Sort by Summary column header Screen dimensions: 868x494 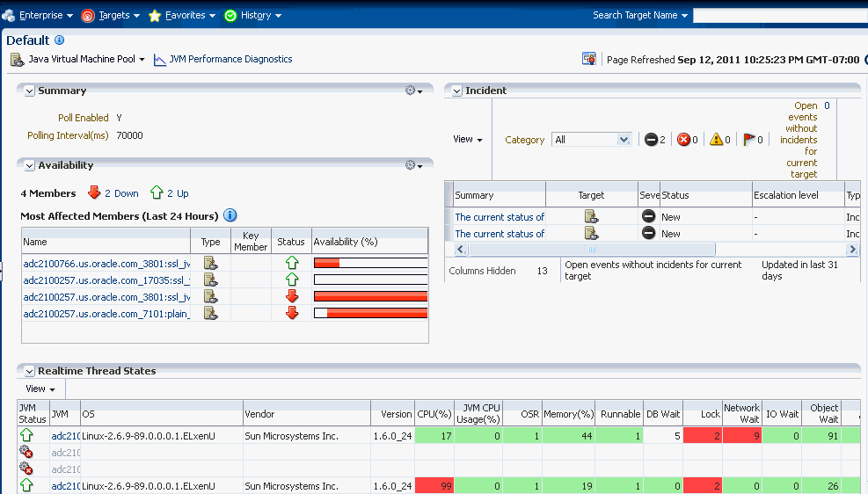click(500, 195)
